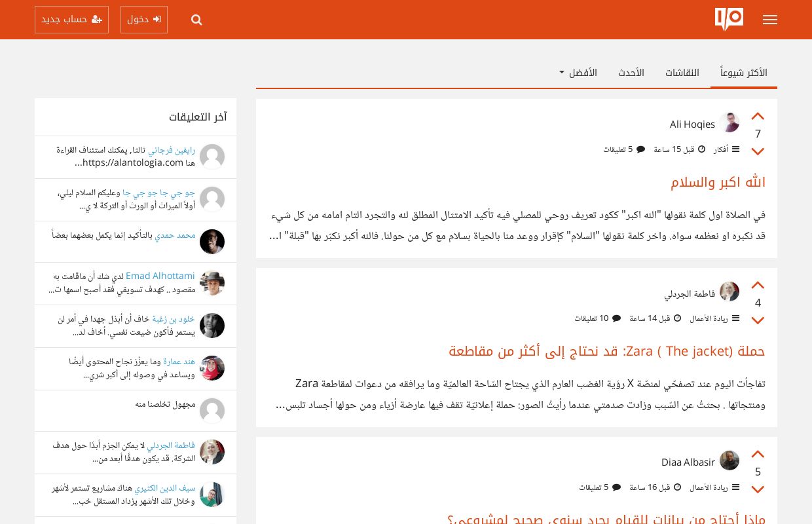Click the site logo in header
812x524 pixels.
pos(729,19)
